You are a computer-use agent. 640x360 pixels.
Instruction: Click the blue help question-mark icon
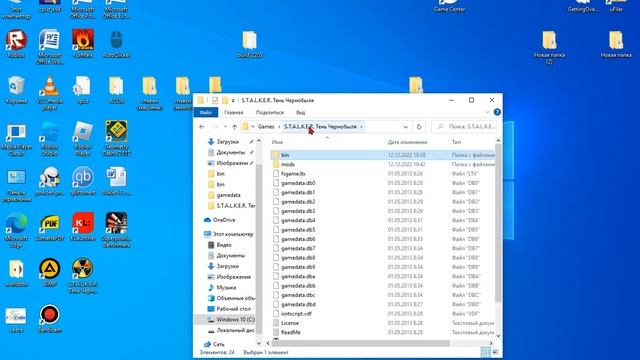click(x=497, y=112)
